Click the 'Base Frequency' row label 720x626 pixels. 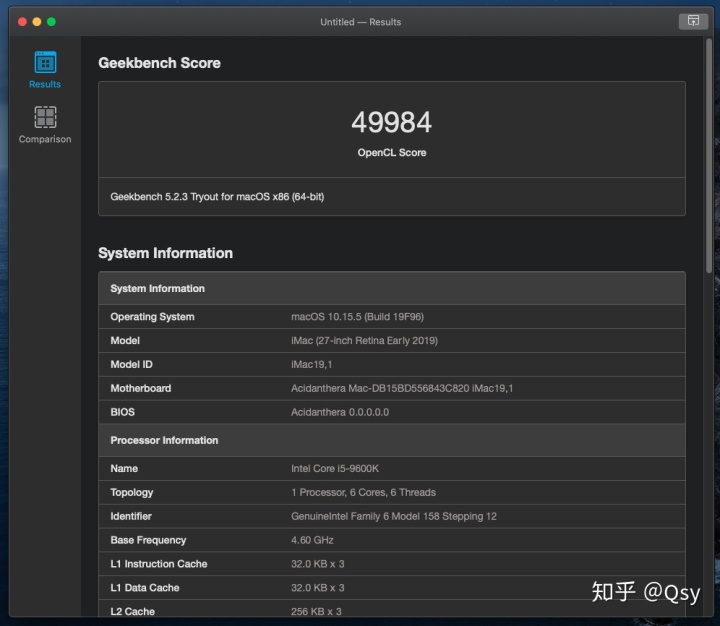click(148, 540)
